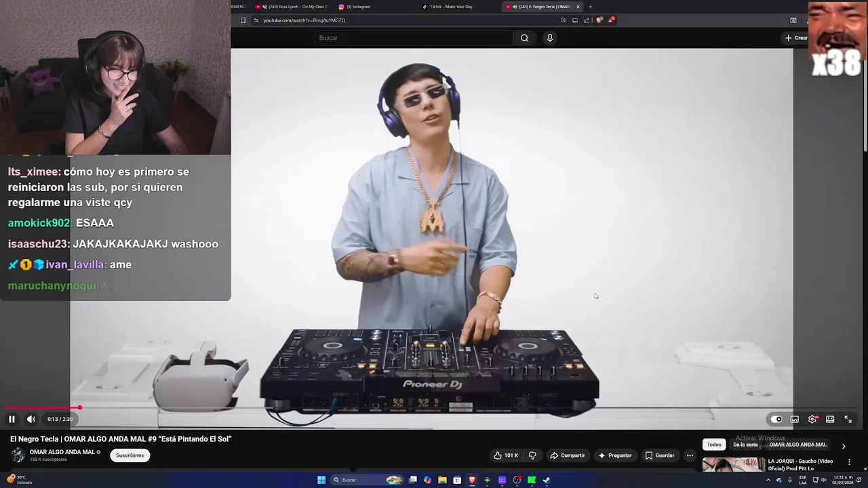Open the weather widget showing 30°C
868x488 pixels.
20,479
